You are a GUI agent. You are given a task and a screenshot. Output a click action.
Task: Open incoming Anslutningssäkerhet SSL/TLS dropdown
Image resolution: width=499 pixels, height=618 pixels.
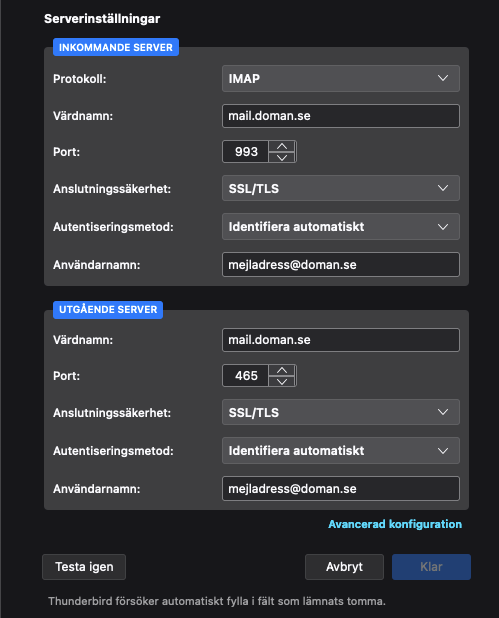(341, 188)
